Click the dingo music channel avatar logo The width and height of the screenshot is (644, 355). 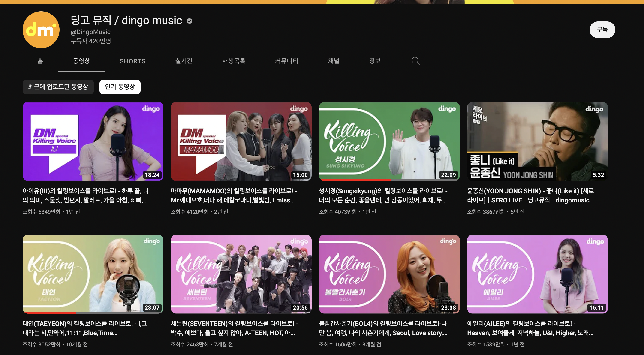pyautogui.click(x=41, y=30)
